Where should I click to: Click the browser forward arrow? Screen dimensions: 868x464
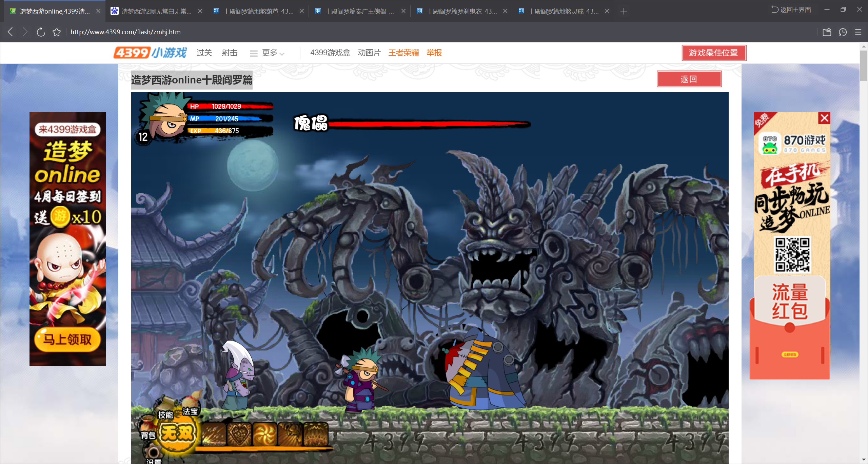click(25, 32)
